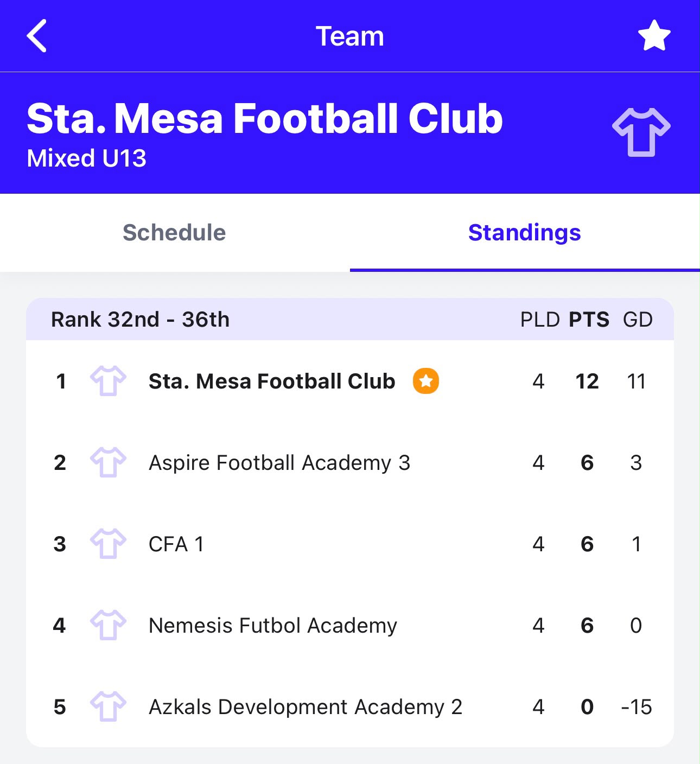Click the GD column header
The height and width of the screenshot is (764, 700).
(638, 320)
